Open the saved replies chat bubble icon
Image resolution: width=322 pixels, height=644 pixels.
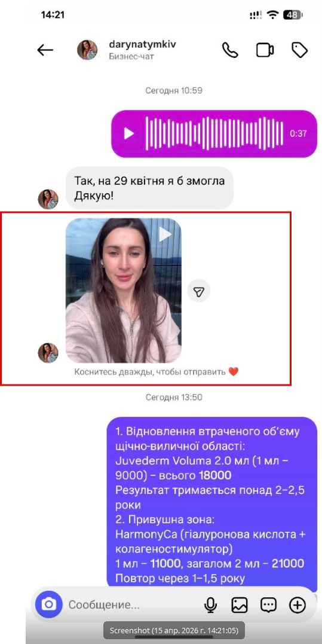pyautogui.click(x=269, y=605)
